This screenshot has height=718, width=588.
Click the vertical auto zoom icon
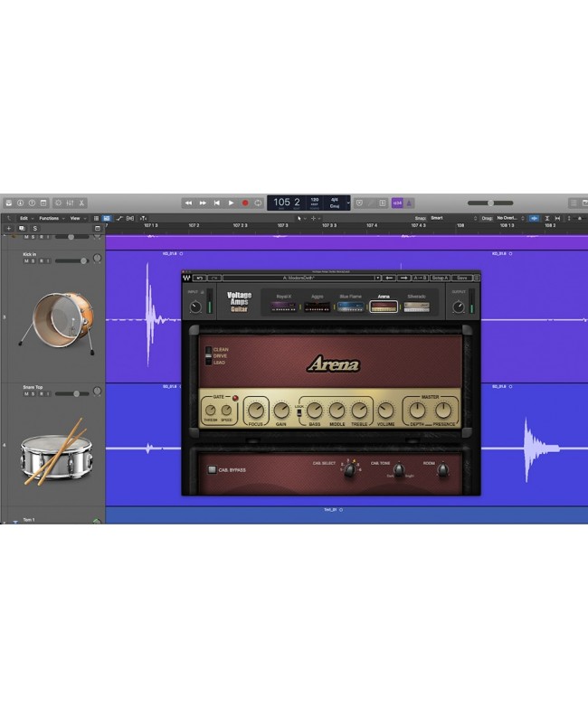[546, 219]
